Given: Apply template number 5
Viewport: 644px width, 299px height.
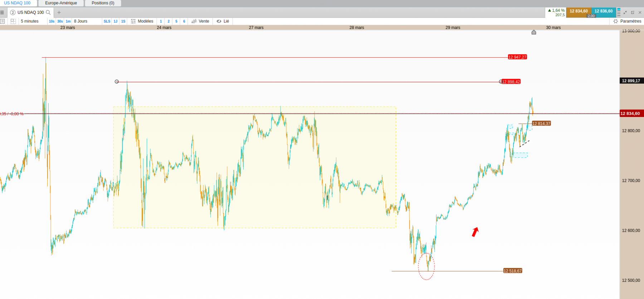Looking at the screenshot, I should [x=176, y=21].
